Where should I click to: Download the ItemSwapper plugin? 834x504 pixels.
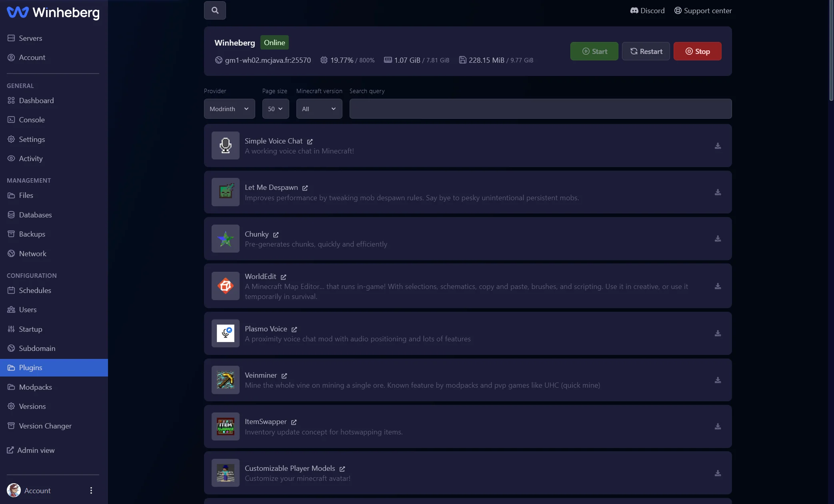[x=718, y=426]
